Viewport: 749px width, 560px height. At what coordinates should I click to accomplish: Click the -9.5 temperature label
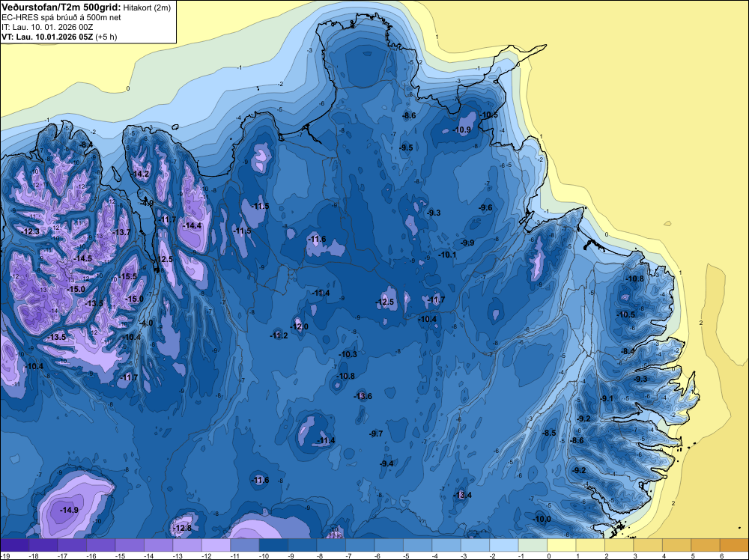(406, 147)
